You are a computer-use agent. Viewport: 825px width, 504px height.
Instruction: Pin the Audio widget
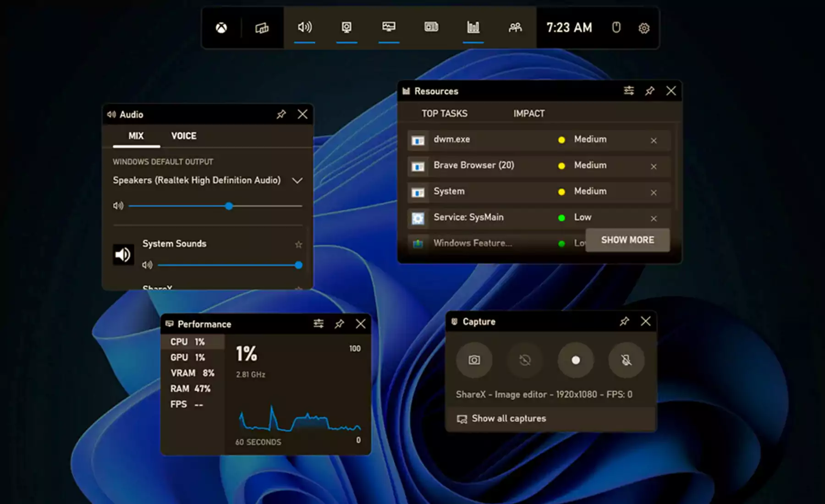[281, 114]
